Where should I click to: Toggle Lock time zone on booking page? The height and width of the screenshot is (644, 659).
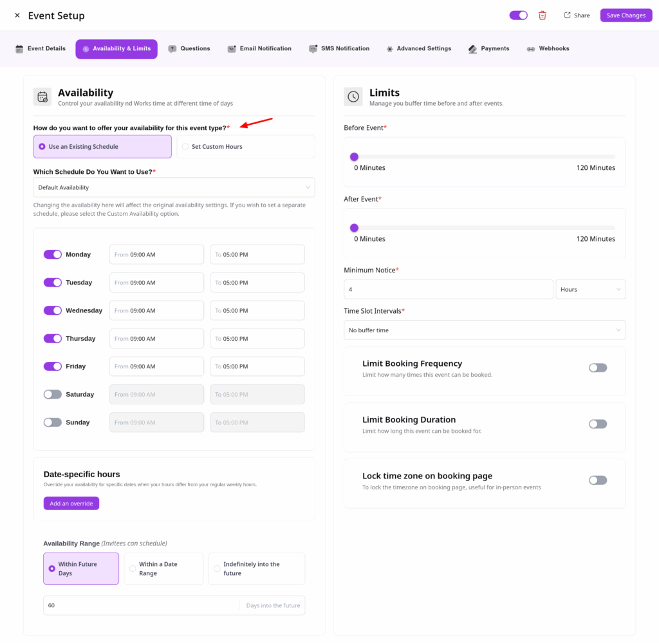coord(597,480)
